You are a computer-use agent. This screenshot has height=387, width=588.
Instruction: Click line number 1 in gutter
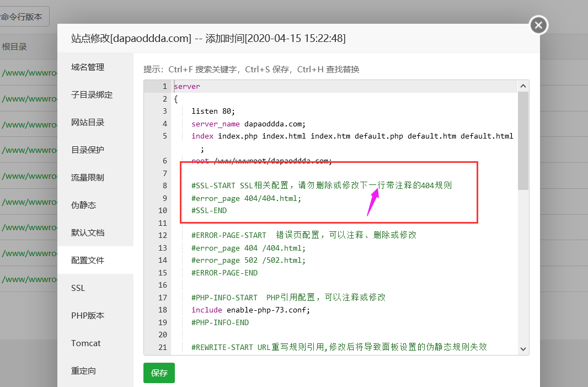tap(164, 86)
